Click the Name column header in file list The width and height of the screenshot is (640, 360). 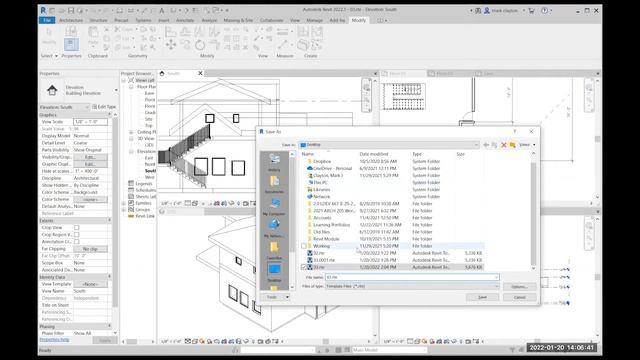click(x=308, y=154)
